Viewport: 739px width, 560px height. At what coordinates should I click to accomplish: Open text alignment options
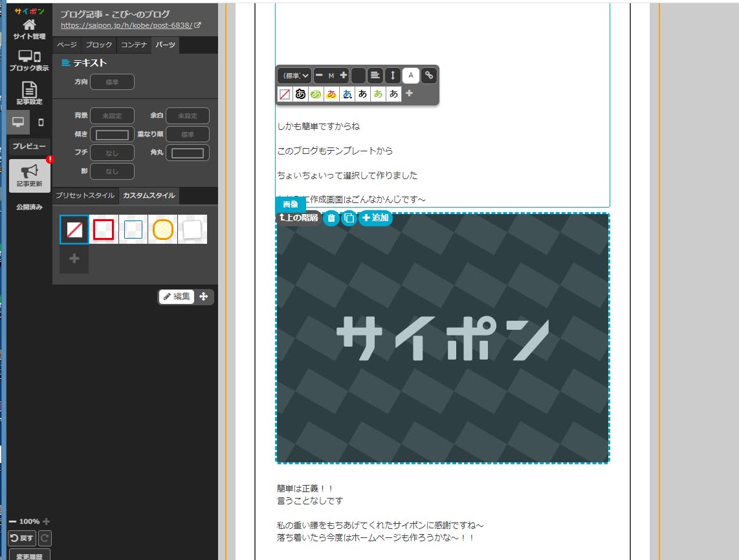(x=375, y=76)
